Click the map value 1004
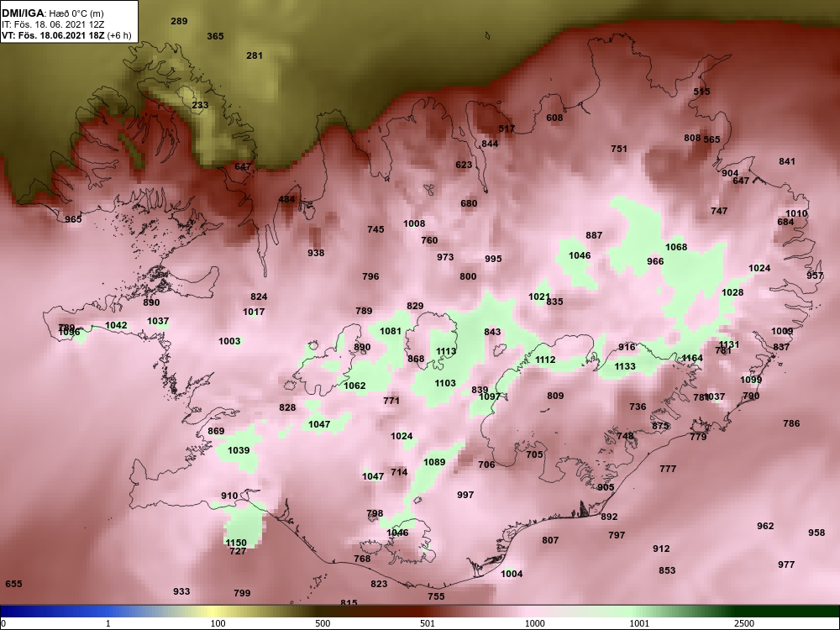Screen dimensions: 840x630 tap(512, 574)
